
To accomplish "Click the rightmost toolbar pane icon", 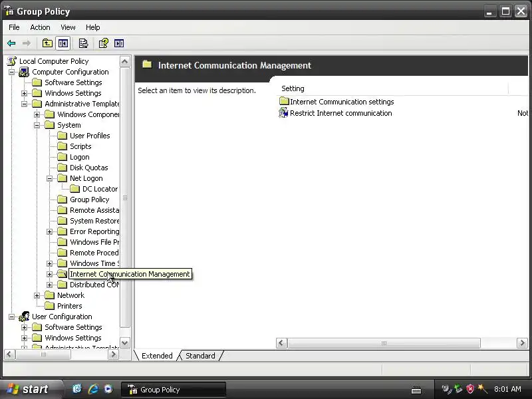I will [x=119, y=43].
